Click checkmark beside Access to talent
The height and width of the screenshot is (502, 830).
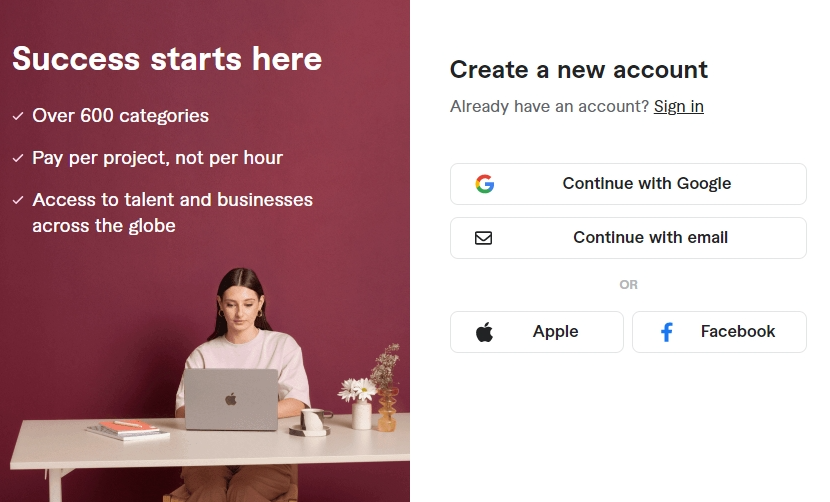point(18,200)
